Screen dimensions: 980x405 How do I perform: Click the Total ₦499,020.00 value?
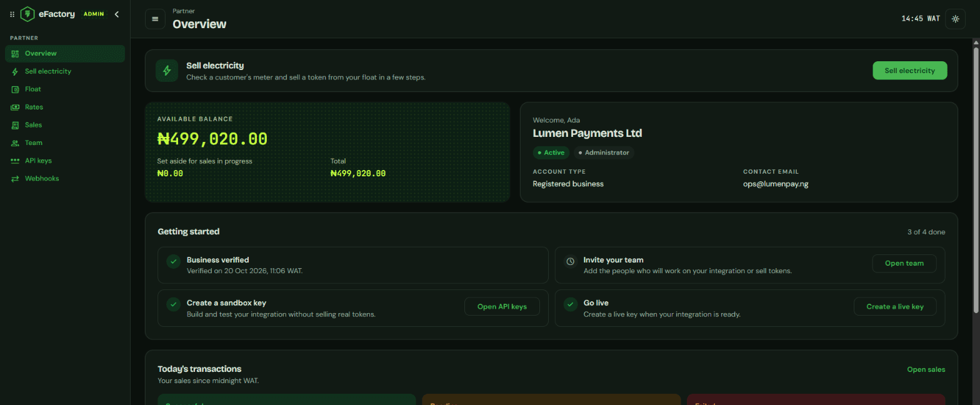[358, 174]
